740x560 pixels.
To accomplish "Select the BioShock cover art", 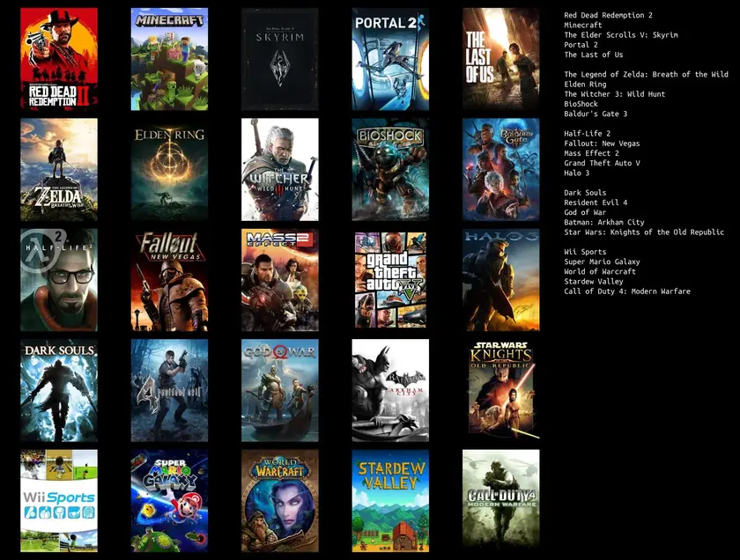I will tap(390, 169).
